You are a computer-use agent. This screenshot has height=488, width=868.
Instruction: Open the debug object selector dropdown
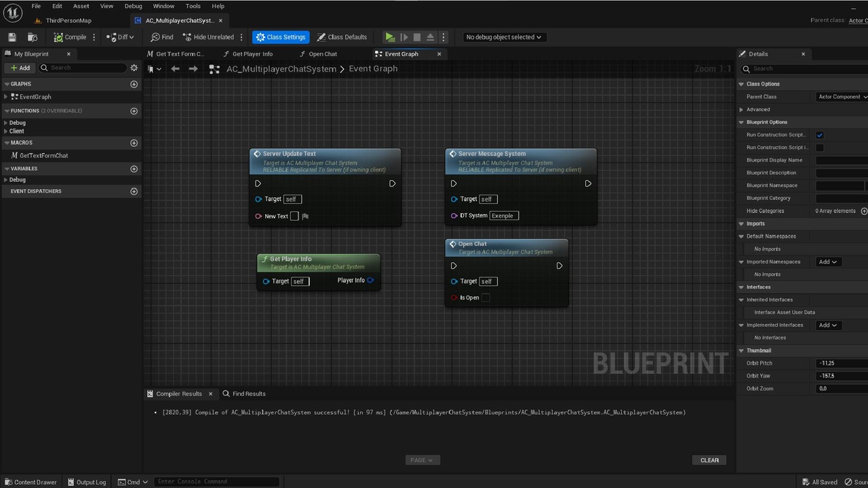click(x=504, y=37)
